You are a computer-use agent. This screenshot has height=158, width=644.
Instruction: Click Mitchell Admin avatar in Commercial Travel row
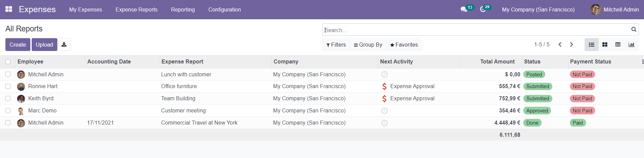tap(21, 123)
